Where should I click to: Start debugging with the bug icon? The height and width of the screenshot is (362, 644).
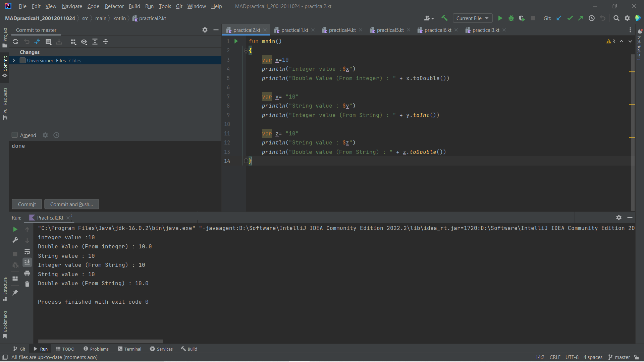[x=511, y=18]
